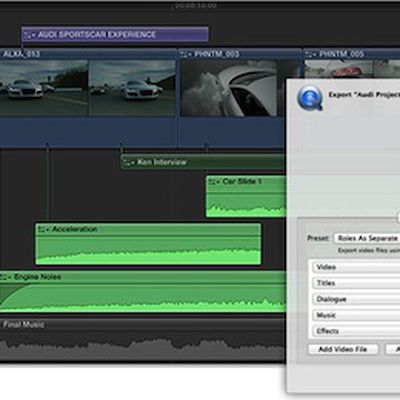400x400 pixels.
Task: Open the Preset dropdown 'Roles As Separate'
Action: (x=367, y=238)
